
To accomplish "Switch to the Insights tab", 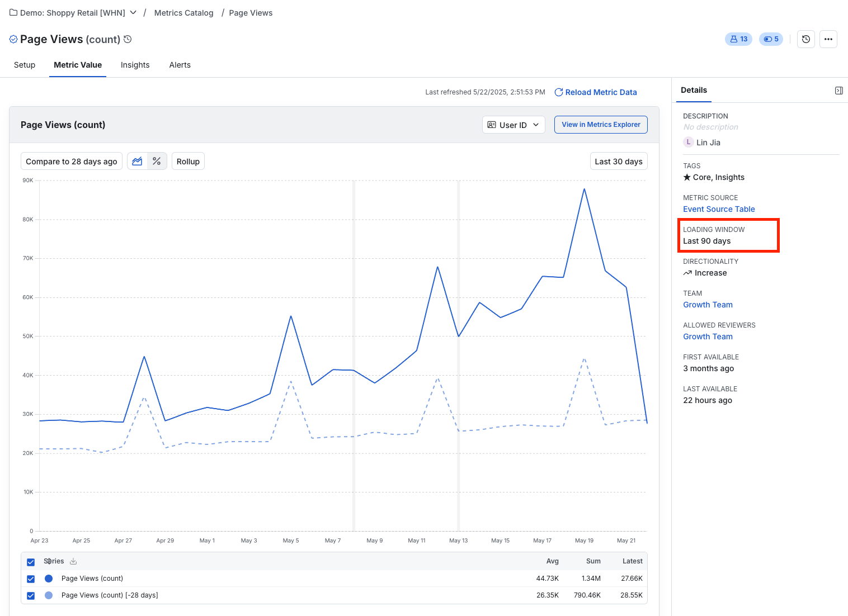I will (135, 65).
